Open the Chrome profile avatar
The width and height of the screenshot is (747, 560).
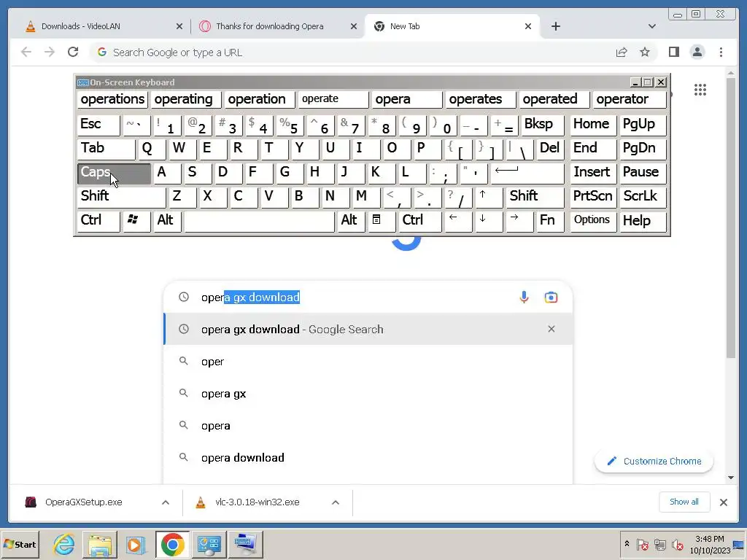coord(697,52)
